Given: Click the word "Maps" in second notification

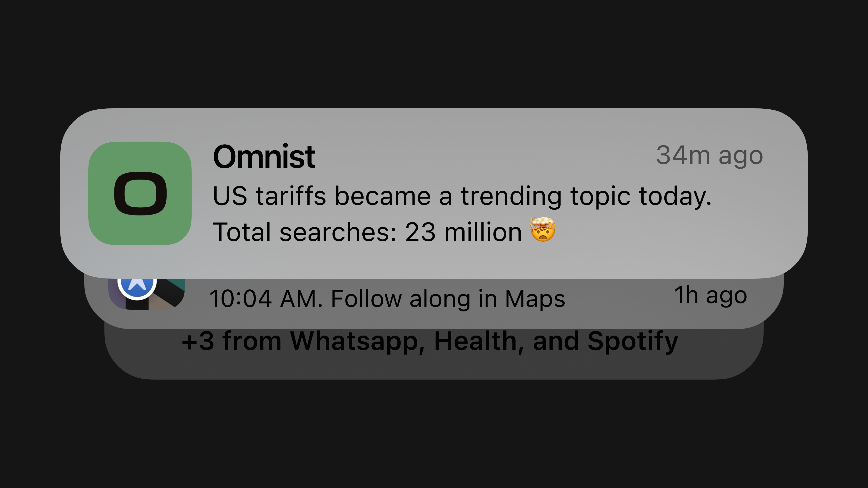Looking at the screenshot, I should click(535, 299).
